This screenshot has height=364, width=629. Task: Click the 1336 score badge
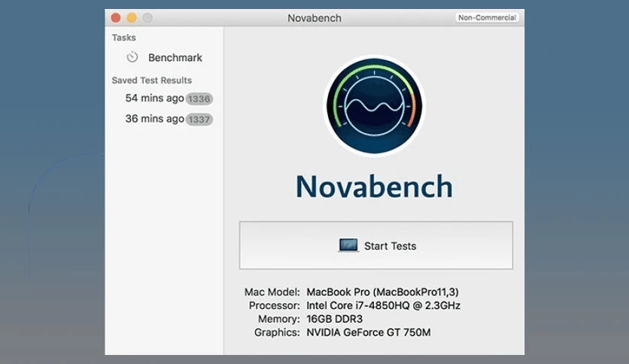click(199, 99)
